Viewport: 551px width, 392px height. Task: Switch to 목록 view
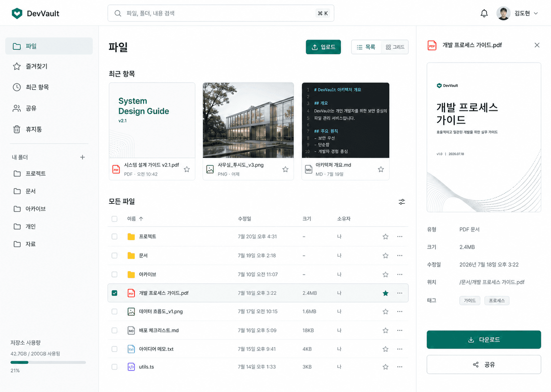click(x=366, y=47)
